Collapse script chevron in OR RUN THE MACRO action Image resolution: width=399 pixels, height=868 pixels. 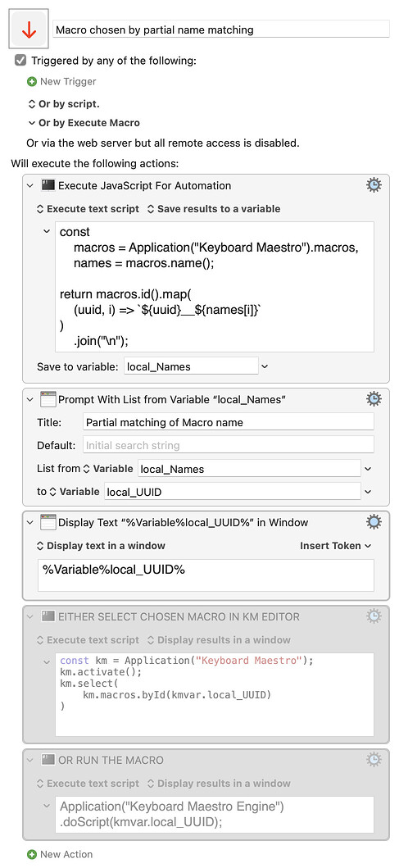[47, 806]
